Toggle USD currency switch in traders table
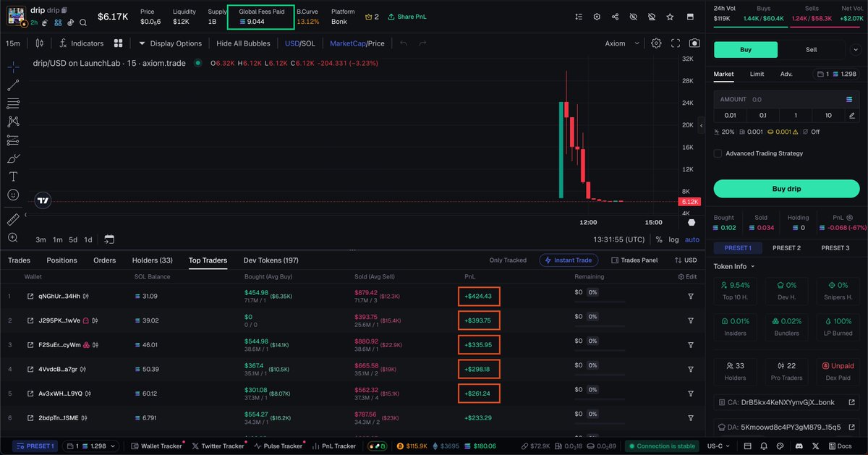Screen dimensions: 868x455 [686, 260]
